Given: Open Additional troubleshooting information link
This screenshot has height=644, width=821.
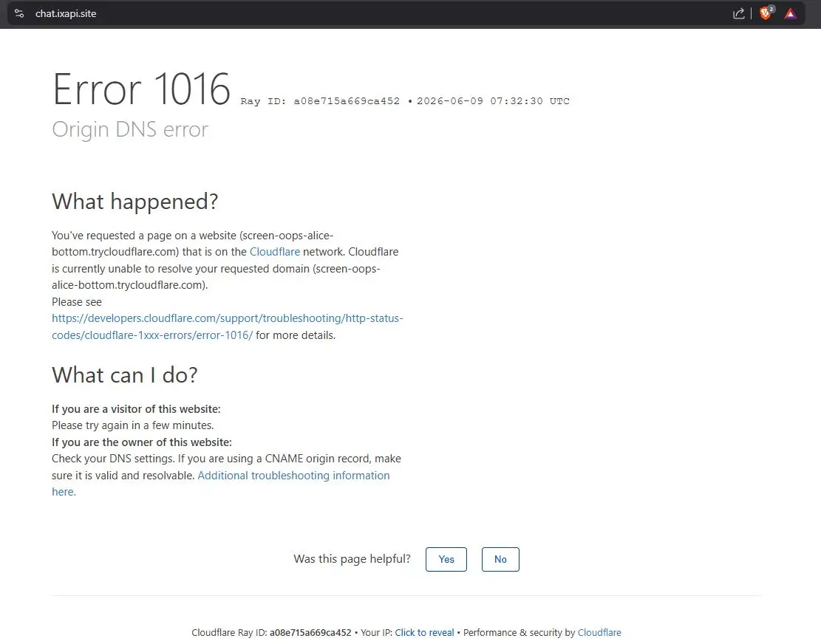Looking at the screenshot, I should (x=220, y=484).
